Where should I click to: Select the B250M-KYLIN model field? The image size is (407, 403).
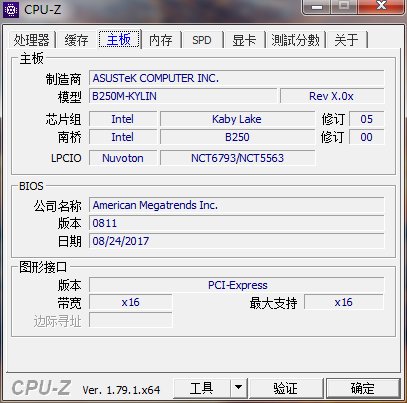coord(183,96)
